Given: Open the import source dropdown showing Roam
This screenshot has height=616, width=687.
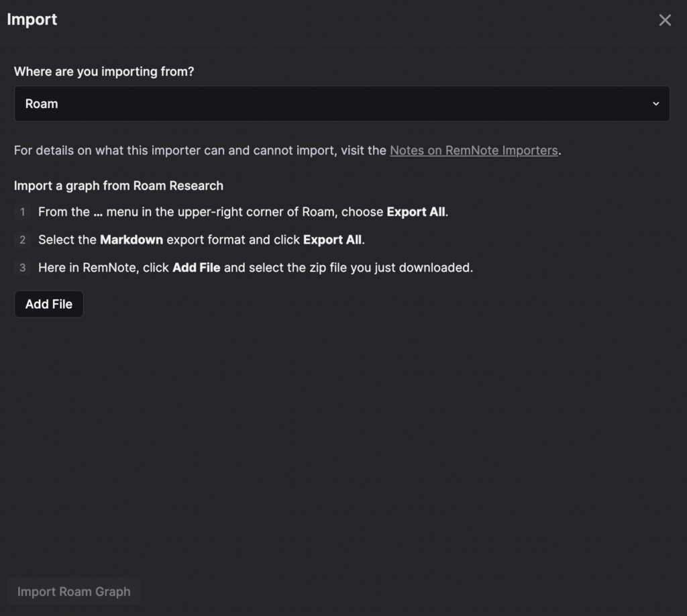Looking at the screenshot, I should pyautogui.click(x=341, y=104).
